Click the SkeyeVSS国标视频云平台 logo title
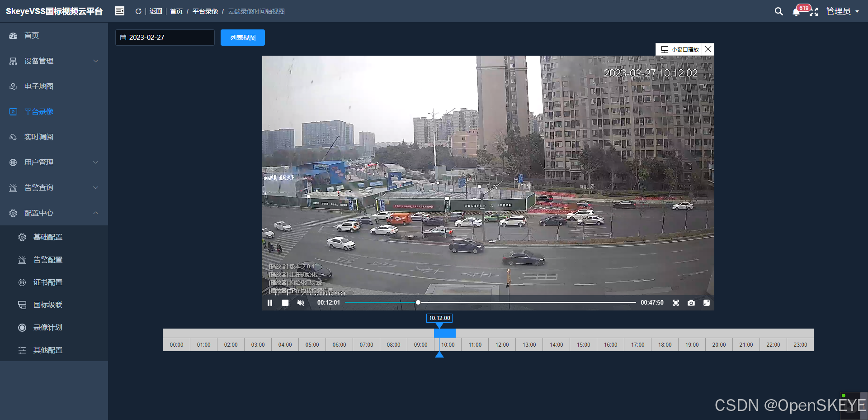This screenshot has width=868, height=420. (x=54, y=11)
